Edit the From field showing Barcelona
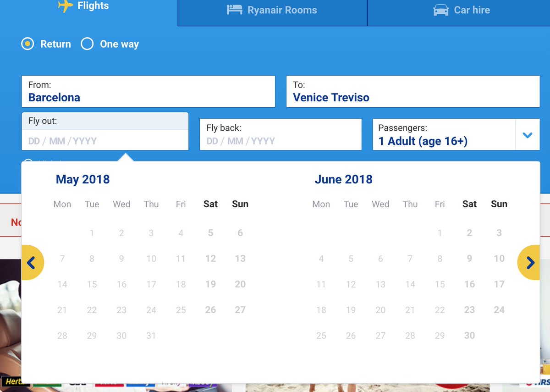This screenshot has height=392, width=550. coord(148,92)
